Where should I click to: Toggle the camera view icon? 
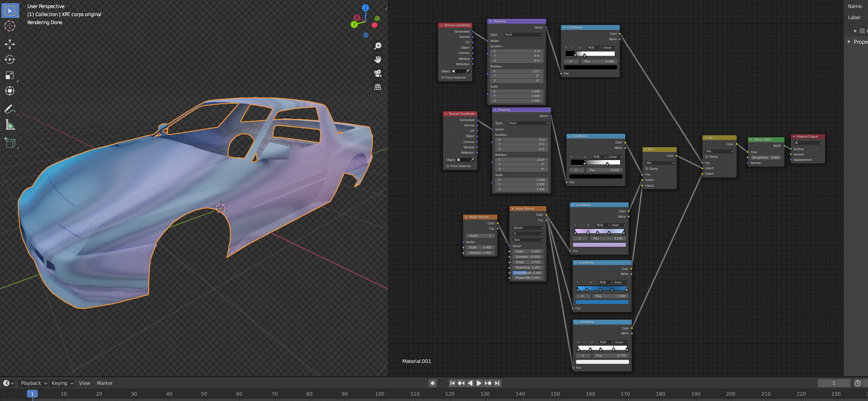click(x=378, y=73)
